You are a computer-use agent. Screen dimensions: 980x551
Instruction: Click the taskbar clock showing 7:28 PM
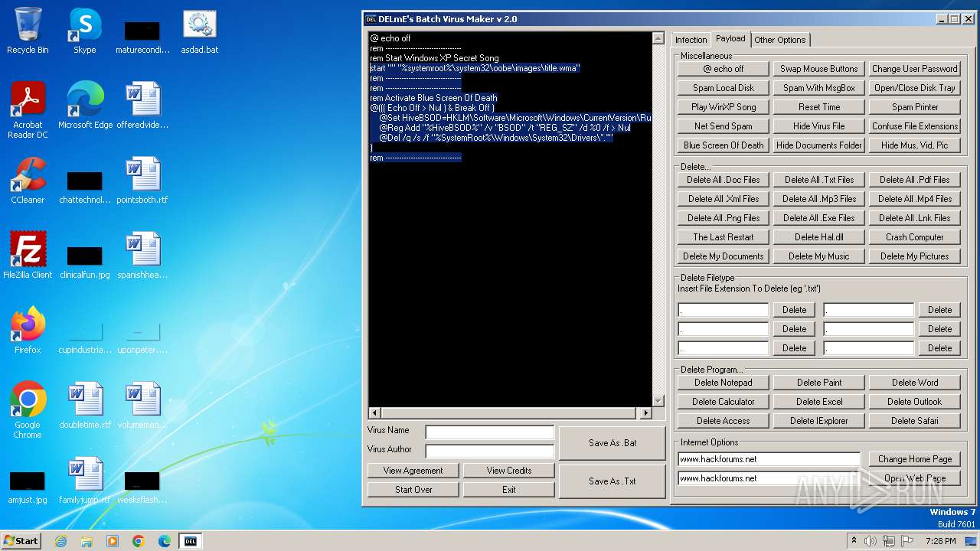click(940, 541)
